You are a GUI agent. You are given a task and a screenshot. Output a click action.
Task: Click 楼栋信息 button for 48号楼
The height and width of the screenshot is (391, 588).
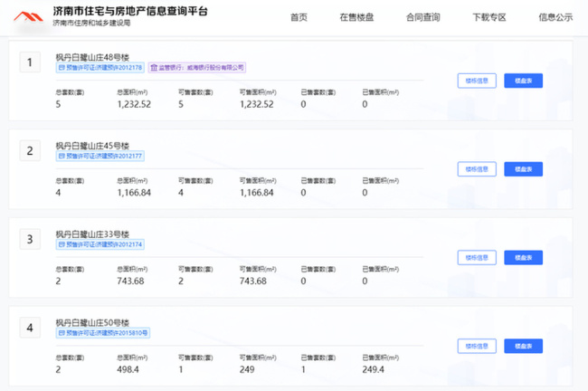click(477, 81)
